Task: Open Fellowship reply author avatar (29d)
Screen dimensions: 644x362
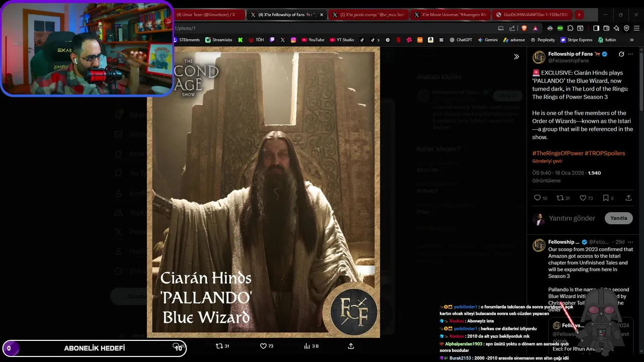Action: (x=539, y=245)
